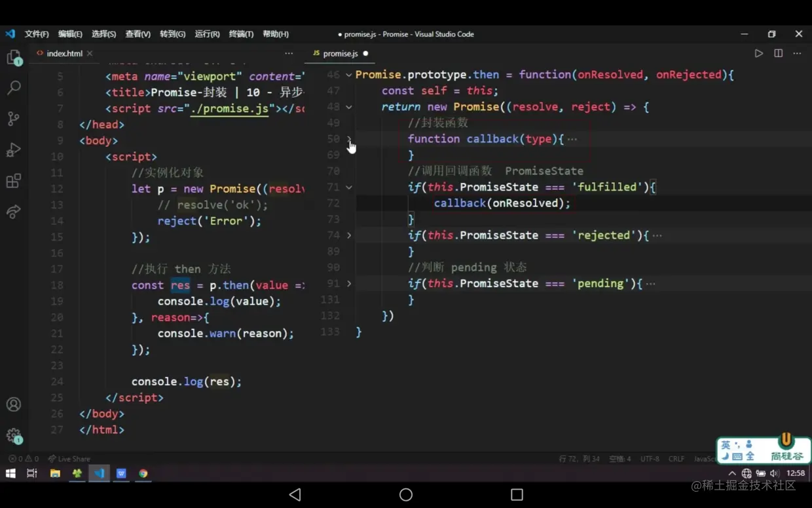Split the editor right
This screenshot has width=812, height=508.
click(778, 53)
